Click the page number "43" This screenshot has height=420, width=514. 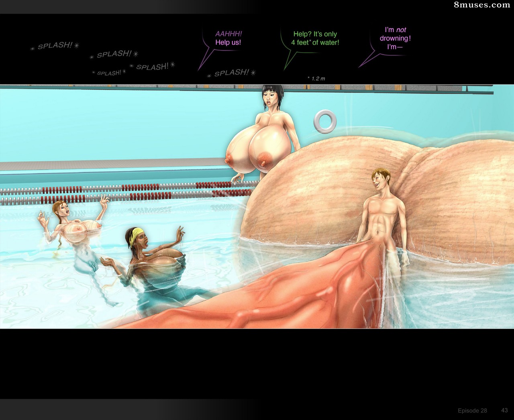tap(504, 410)
